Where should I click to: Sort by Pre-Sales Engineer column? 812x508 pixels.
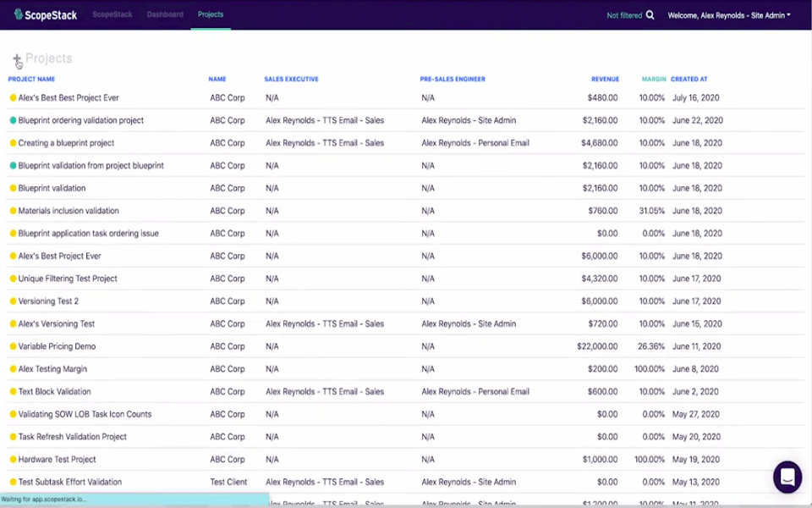452,80
